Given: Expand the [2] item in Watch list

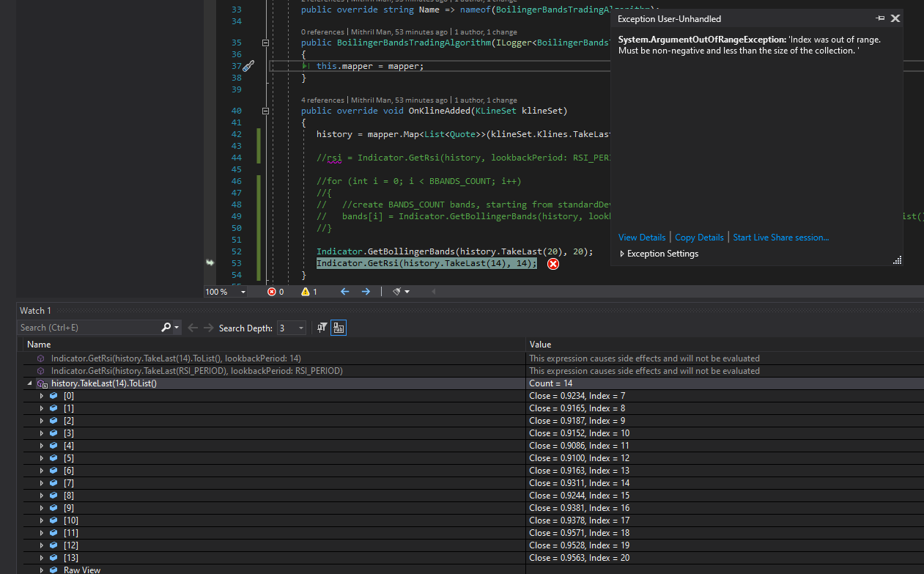Looking at the screenshot, I should (42, 421).
